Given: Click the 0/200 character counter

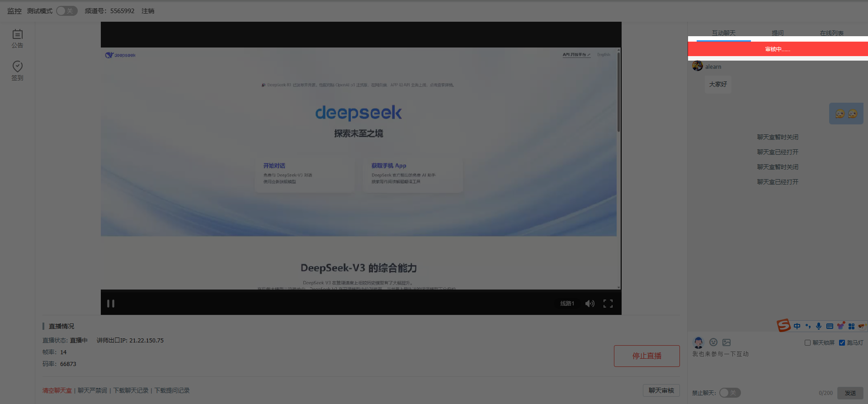Looking at the screenshot, I should click(826, 393).
